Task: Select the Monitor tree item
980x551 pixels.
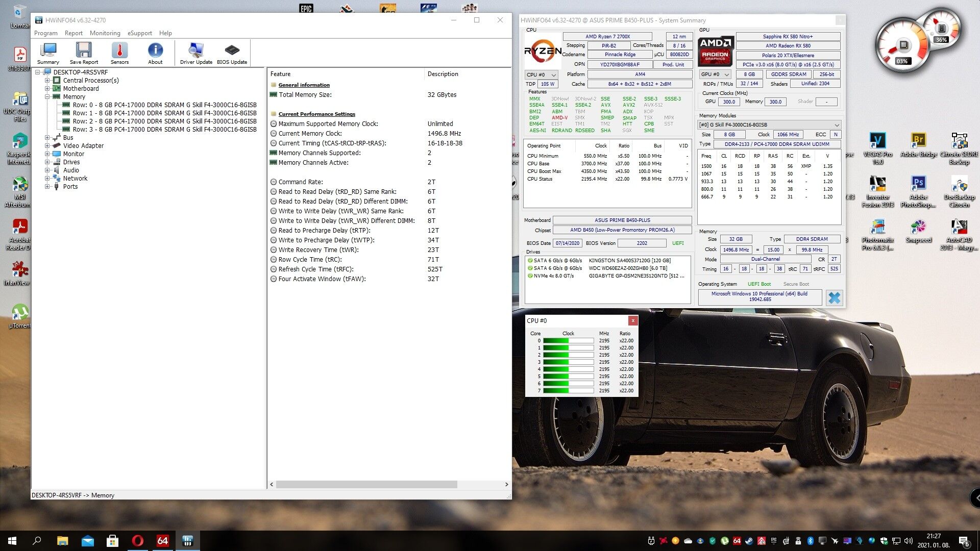Action: 73,154
